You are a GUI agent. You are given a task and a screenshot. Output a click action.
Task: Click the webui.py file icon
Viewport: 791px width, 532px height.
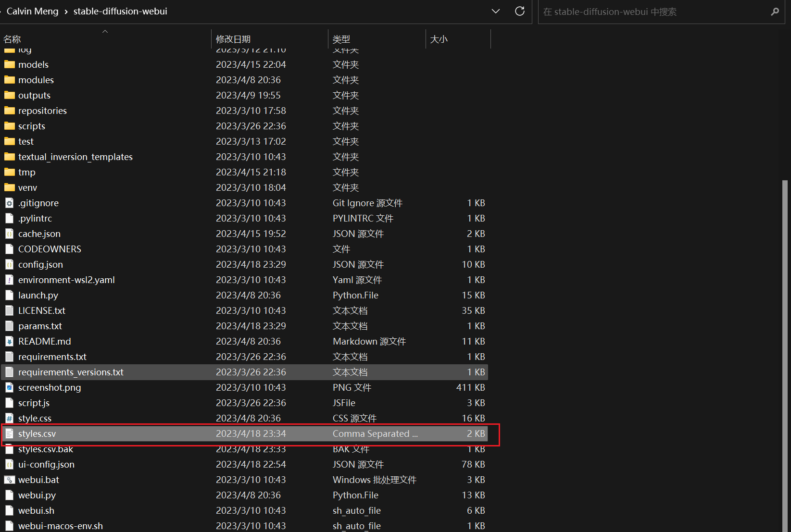10,495
